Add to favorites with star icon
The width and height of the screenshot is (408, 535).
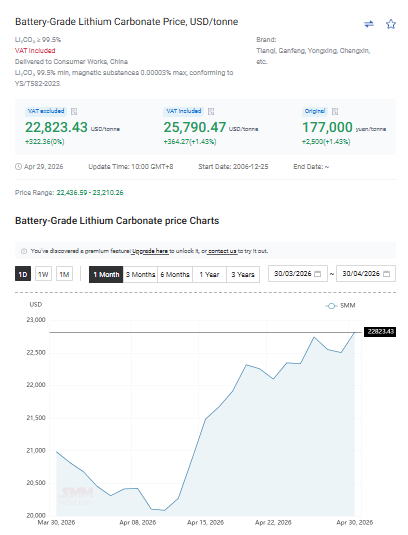pyautogui.click(x=391, y=24)
